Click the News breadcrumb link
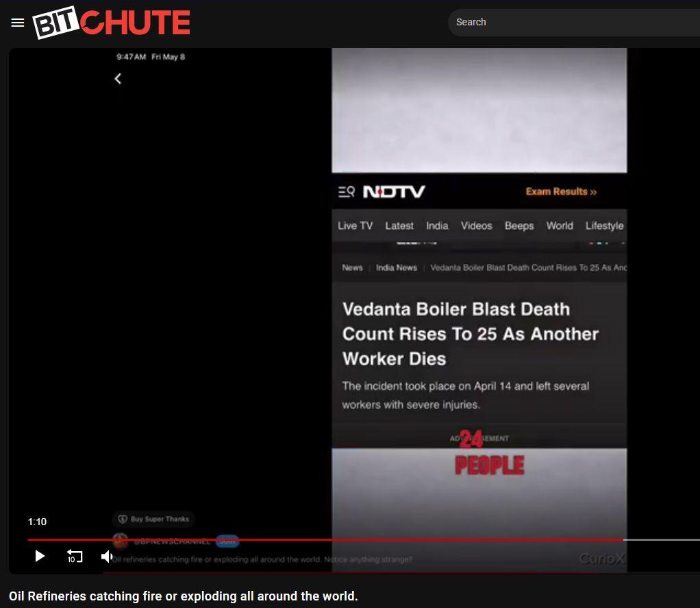This screenshot has height=608, width=700. pyautogui.click(x=352, y=267)
